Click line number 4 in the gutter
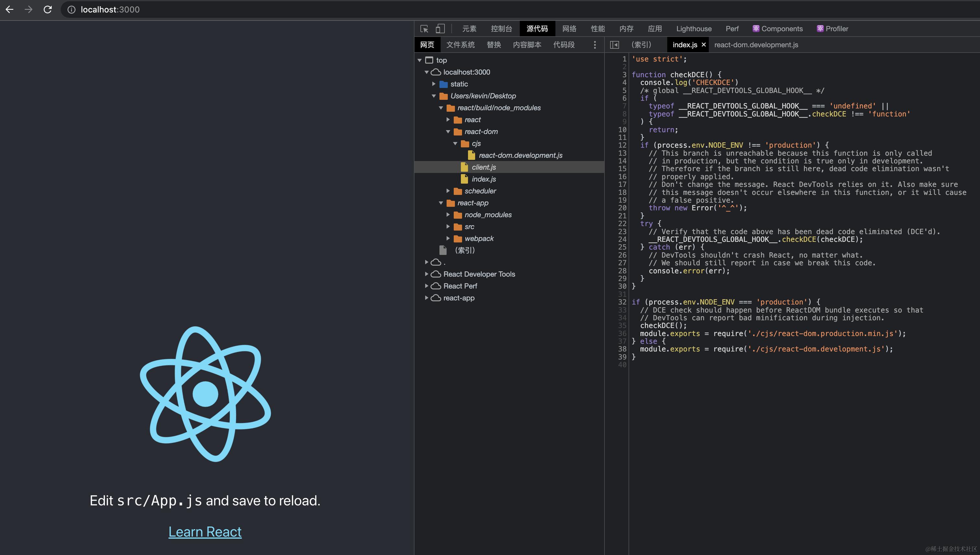 [624, 82]
